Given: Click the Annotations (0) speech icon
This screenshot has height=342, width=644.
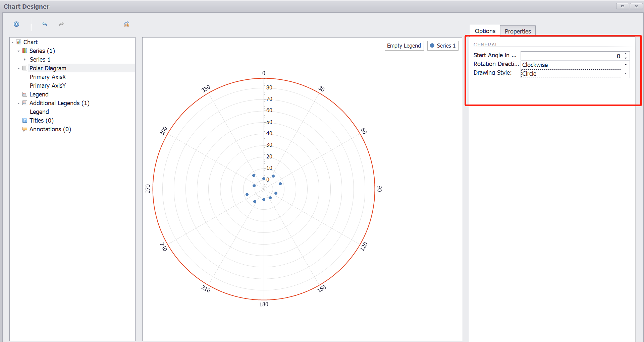Looking at the screenshot, I should pos(25,129).
